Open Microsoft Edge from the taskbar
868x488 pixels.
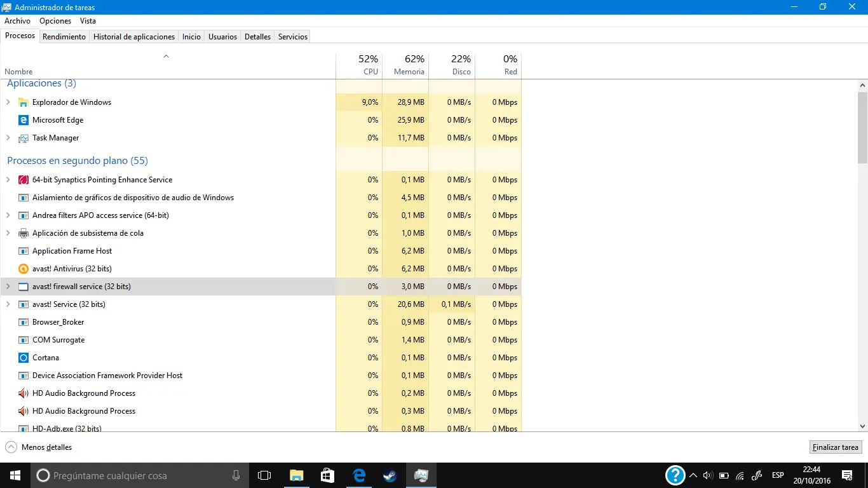click(359, 475)
